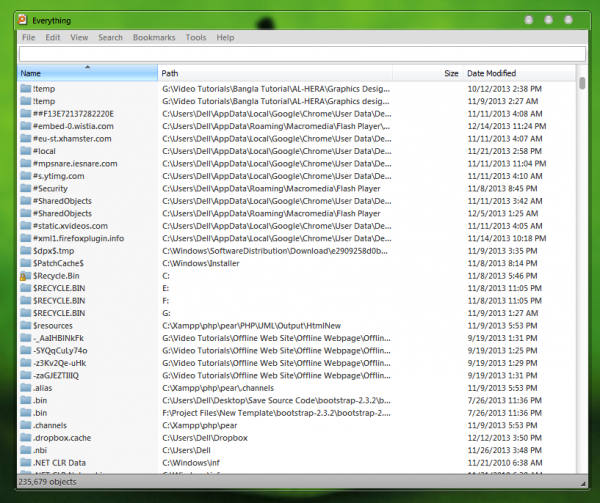Click the folder icon next to $resources

[x=24, y=325]
